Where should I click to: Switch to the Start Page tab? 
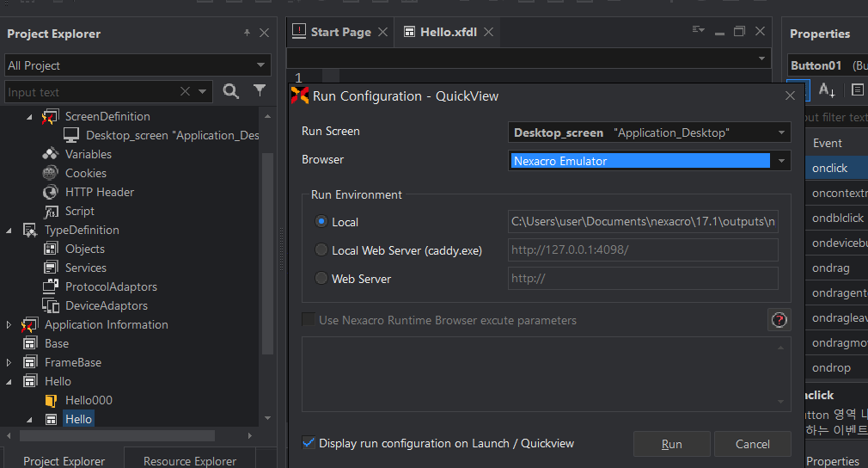tap(340, 32)
